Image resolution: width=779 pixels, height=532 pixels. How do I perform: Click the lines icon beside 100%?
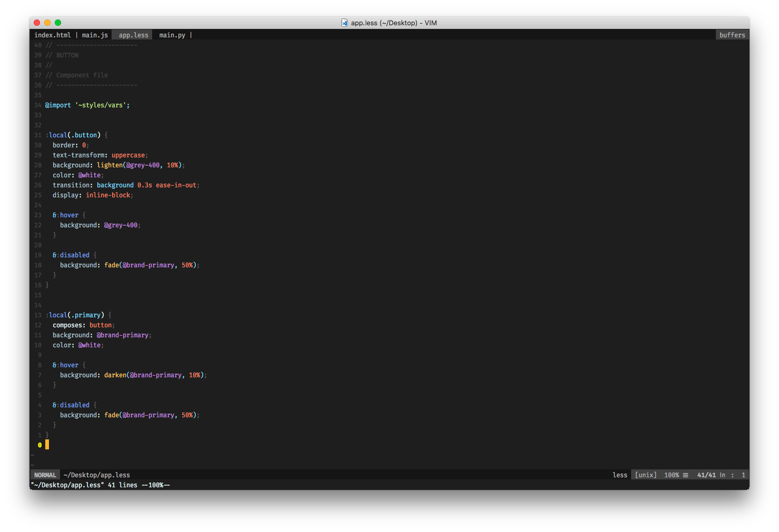pyautogui.click(x=685, y=475)
